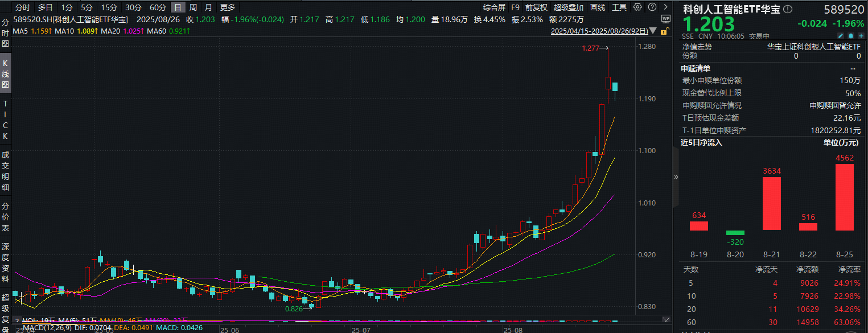Click the 申赎清单 section header
Screen dimensions: 868x333
696,68
